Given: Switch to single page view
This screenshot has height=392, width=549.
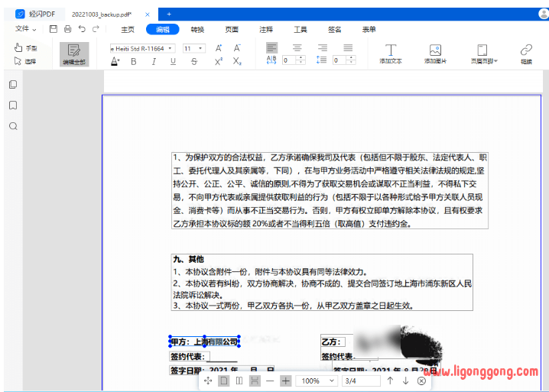Looking at the screenshot, I should 224,381.
